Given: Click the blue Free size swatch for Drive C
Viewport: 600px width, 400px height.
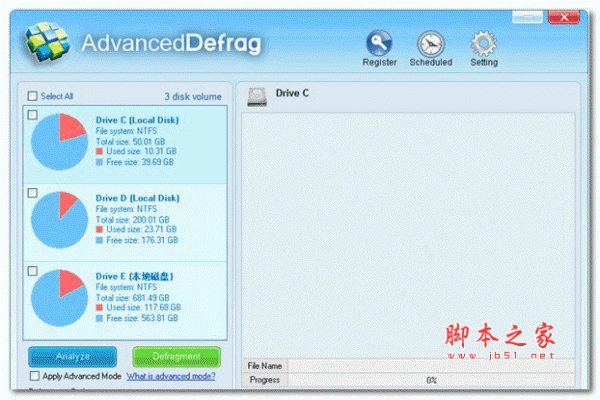Looking at the screenshot, I should [x=99, y=162].
